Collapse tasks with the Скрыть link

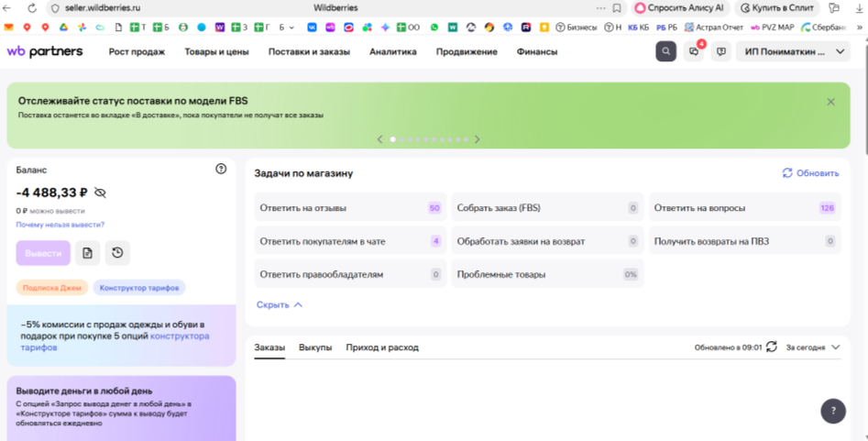click(280, 304)
